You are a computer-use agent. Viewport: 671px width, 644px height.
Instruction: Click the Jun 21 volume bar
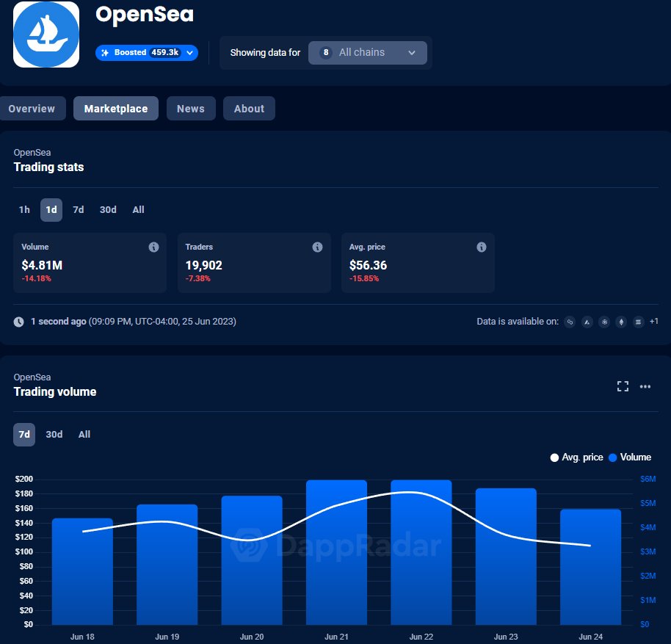pyautogui.click(x=337, y=552)
